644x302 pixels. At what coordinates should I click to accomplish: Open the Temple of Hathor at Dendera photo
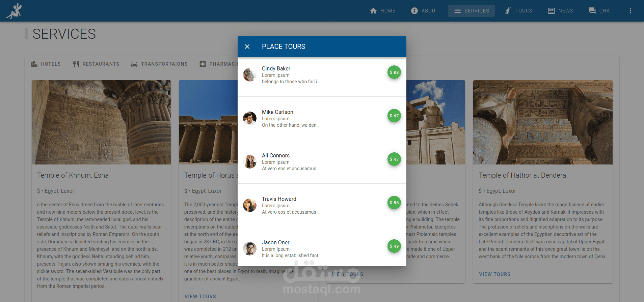pos(543,122)
